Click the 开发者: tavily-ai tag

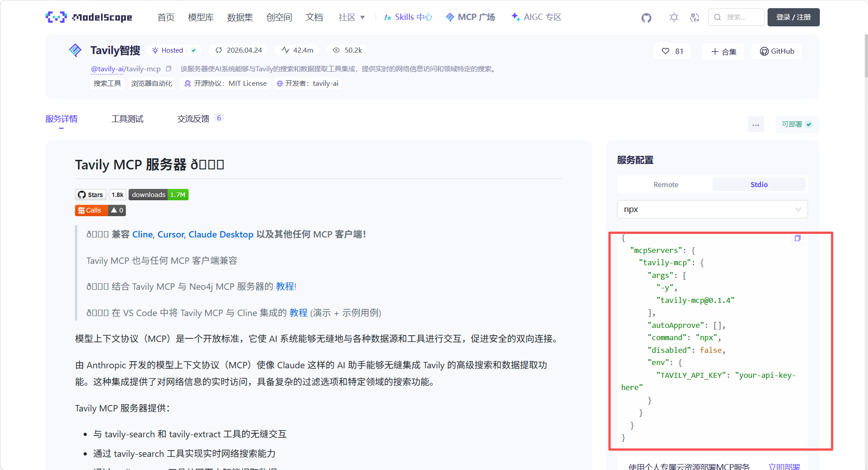pos(308,84)
